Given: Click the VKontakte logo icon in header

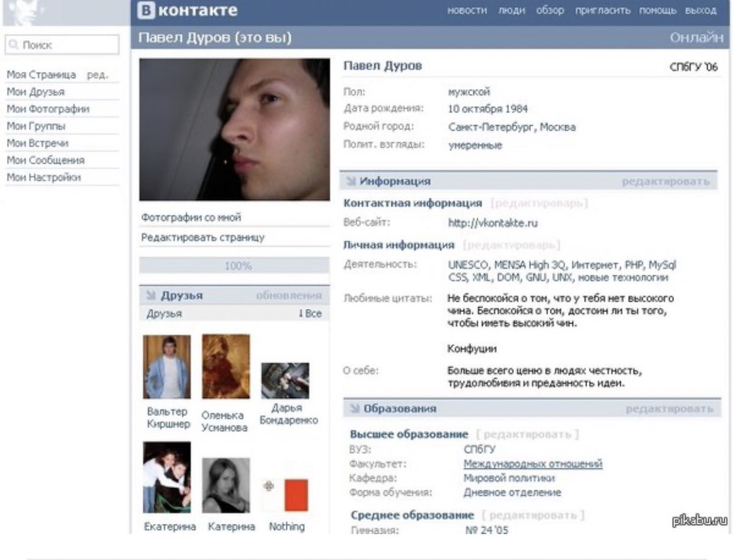Looking at the screenshot, I should pyautogui.click(x=145, y=10).
